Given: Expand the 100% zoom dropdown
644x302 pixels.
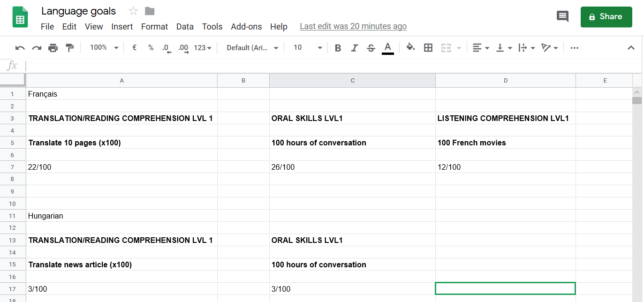Looking at the screenshot, I should (104, 48).
